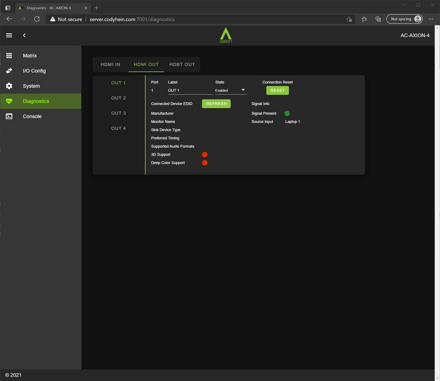Click the RESET connection button

point(277,90)
